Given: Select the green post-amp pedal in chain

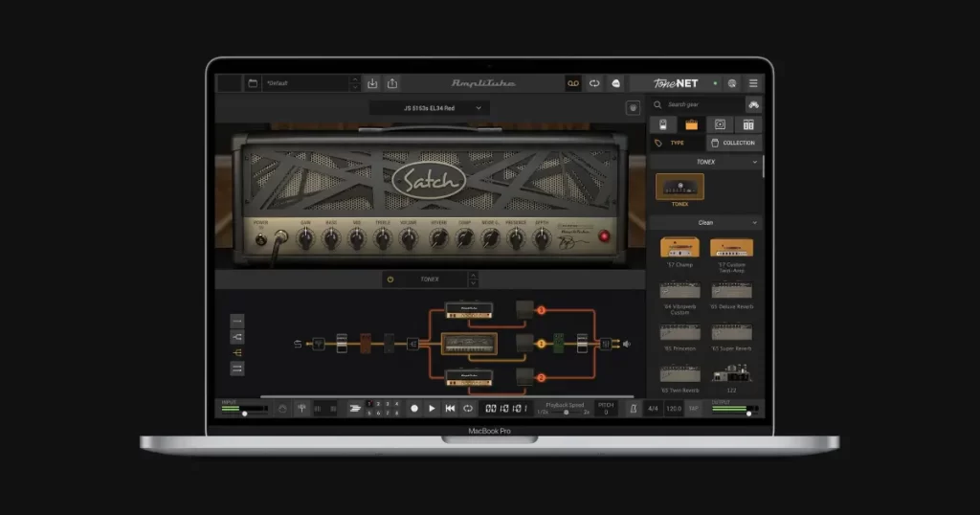Looking at the screenshot, I should (x=559, y=343).
